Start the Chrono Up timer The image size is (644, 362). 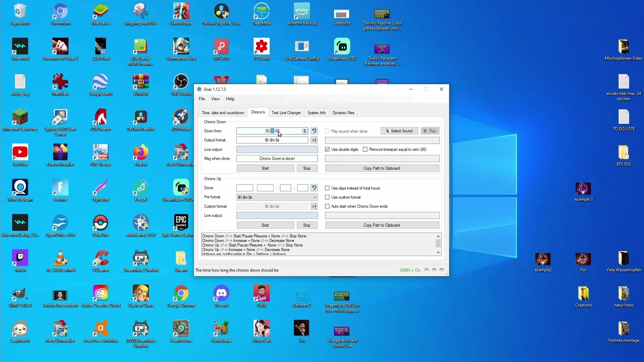coord(265,225)
